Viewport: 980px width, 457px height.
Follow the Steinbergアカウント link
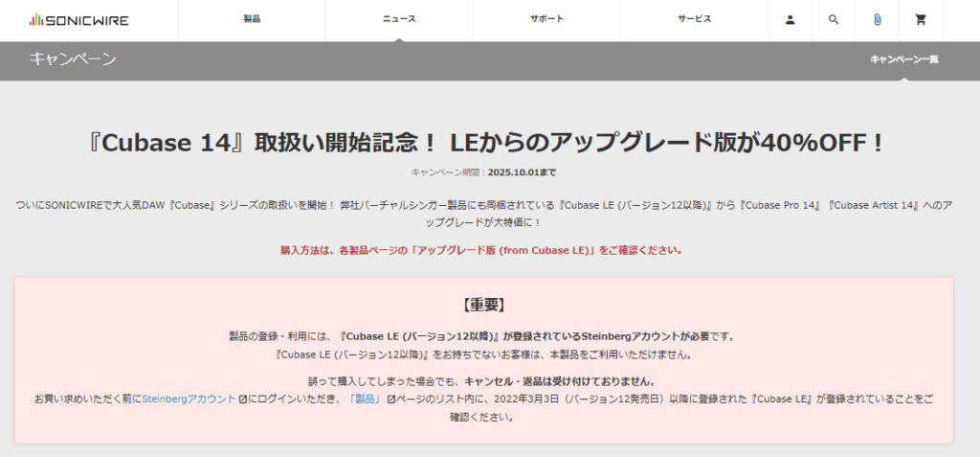point(189,399)
